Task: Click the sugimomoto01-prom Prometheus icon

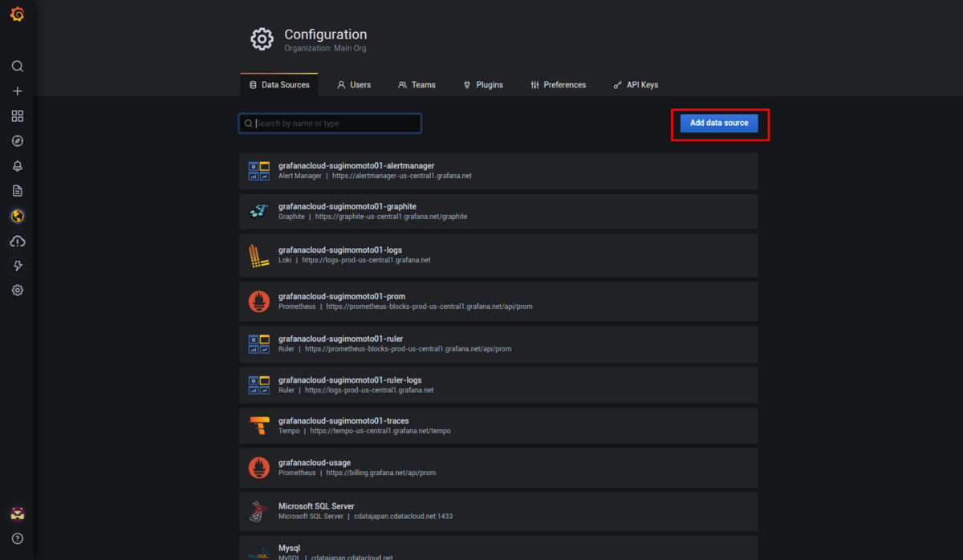Action: [258, 302]
